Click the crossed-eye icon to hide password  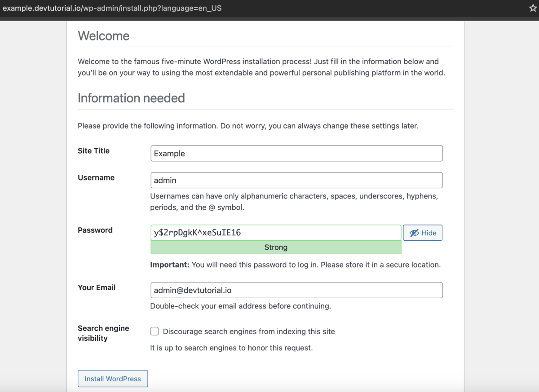414,233
